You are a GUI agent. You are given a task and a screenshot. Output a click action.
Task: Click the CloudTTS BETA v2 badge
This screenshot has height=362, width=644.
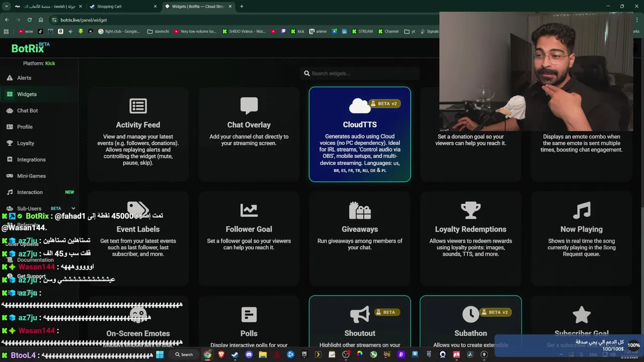[x=385, y=104]
